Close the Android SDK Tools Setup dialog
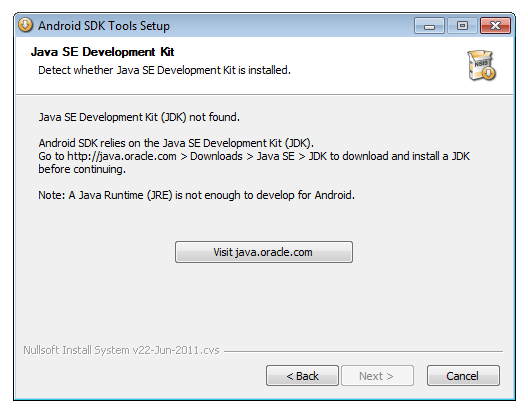 point(495,26)
